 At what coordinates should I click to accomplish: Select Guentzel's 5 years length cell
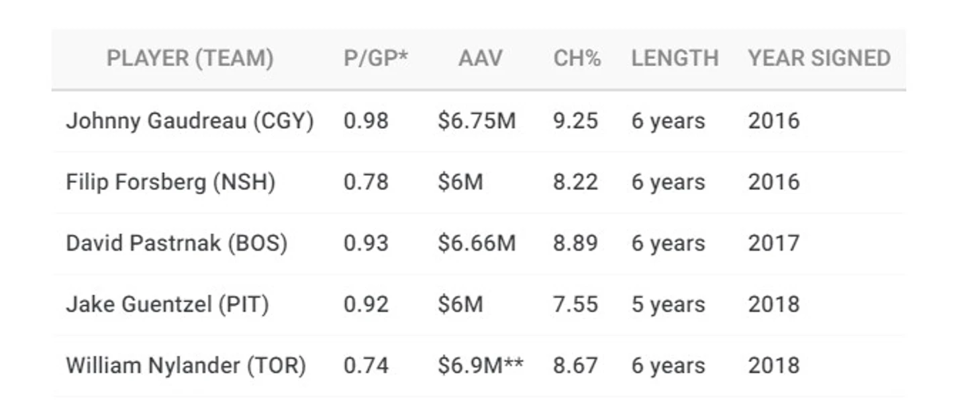click(668, 304)
